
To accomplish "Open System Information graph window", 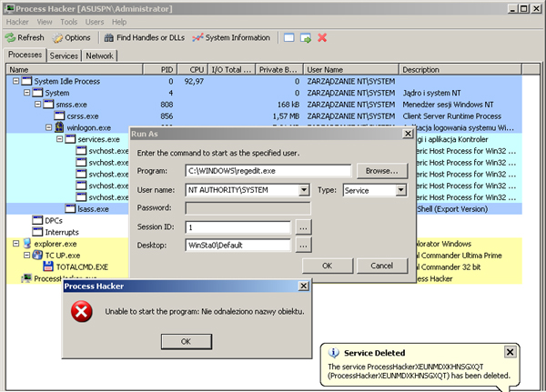I will [231, 37].
